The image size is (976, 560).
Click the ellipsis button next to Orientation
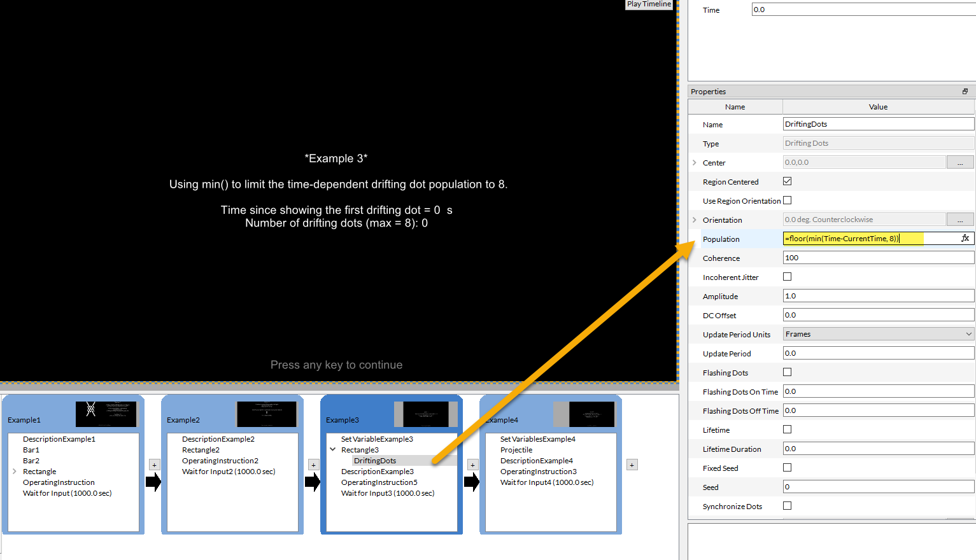959,220
